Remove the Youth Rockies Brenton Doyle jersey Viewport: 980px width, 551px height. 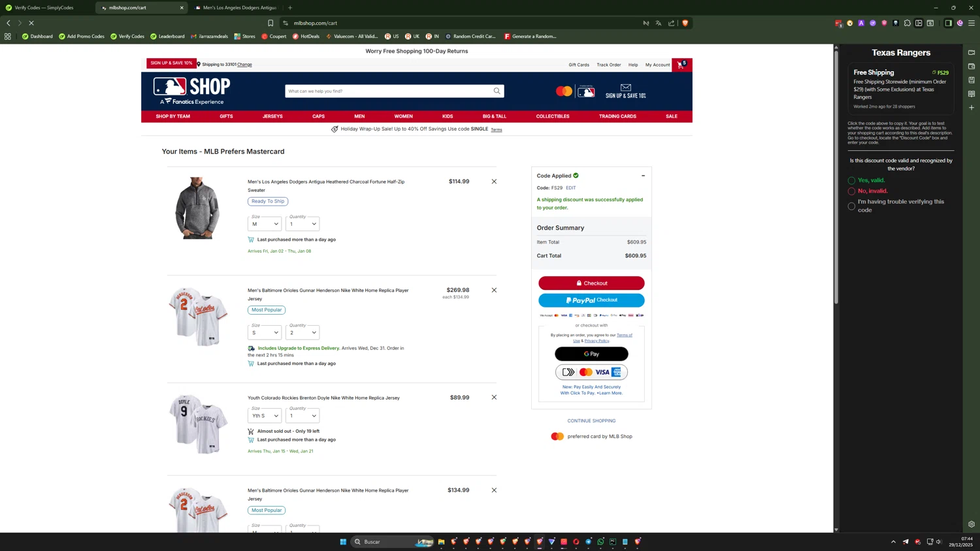point(494,397)
